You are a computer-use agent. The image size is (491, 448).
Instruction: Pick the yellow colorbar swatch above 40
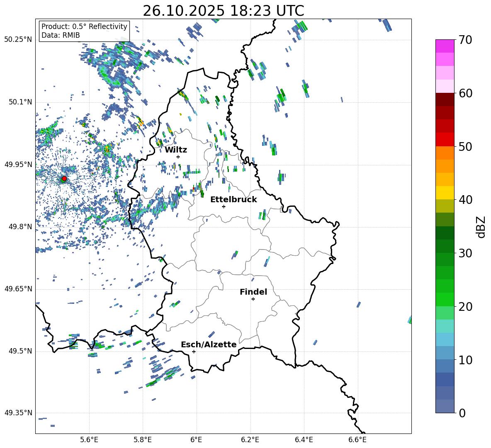click(x=445, y=192)
